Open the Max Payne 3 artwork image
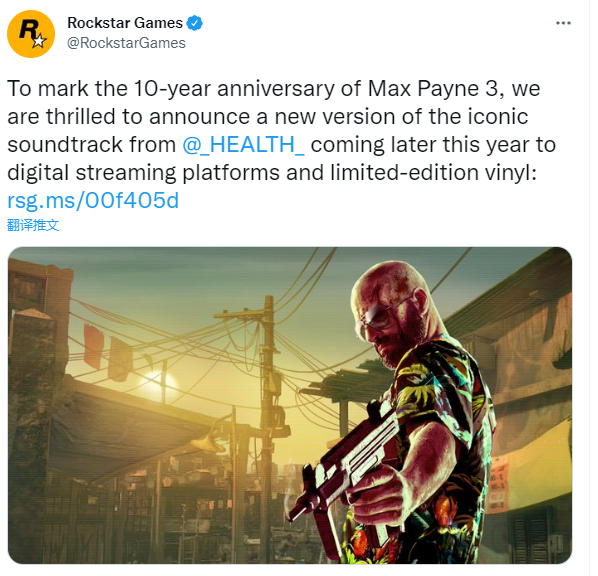 click(290, 405)
